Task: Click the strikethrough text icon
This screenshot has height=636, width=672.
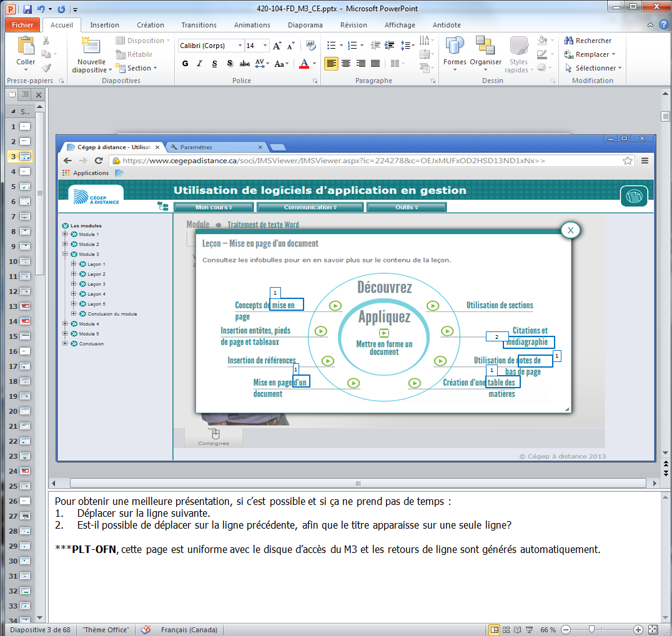Action: pos(245,64)
